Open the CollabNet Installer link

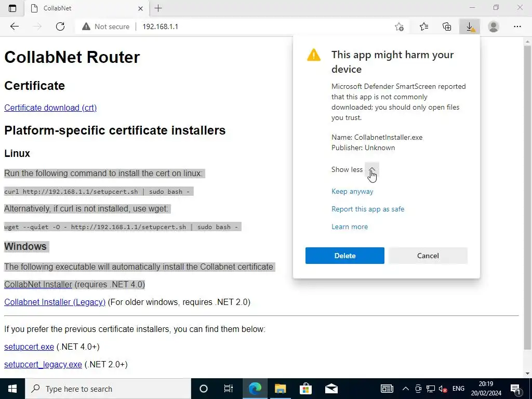point(38,284)
